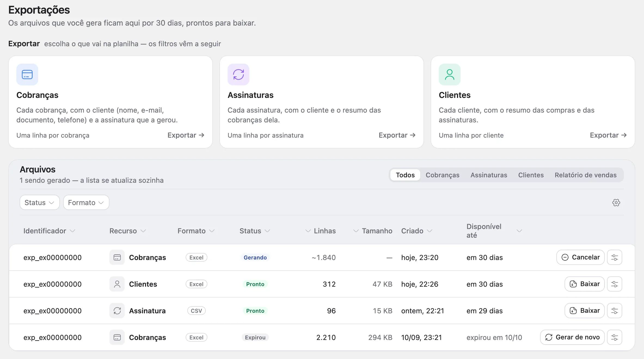Image resolution: width=644 pixels, height=359 pixels.
Task: Click the CSV format badge
Action: click(196, 311)
